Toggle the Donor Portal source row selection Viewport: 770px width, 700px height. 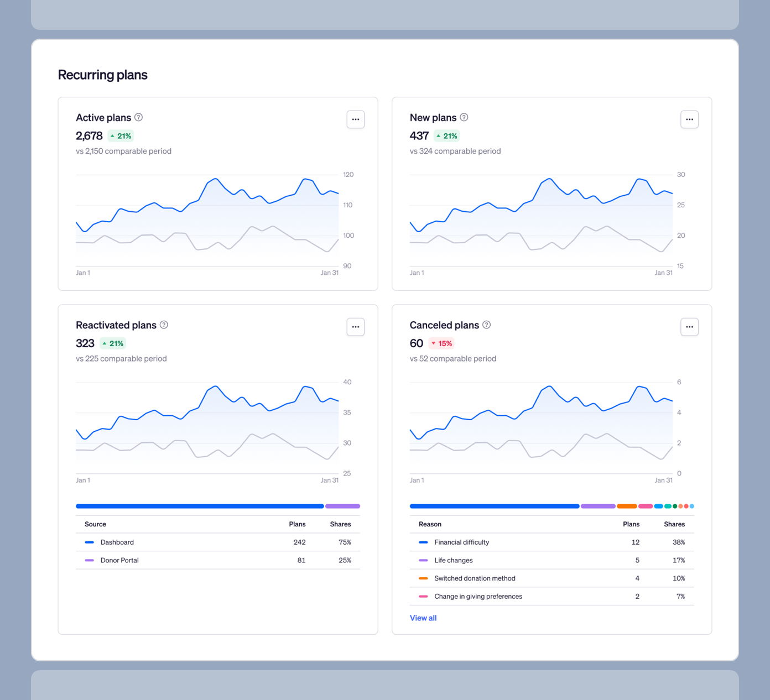point(194,560)
